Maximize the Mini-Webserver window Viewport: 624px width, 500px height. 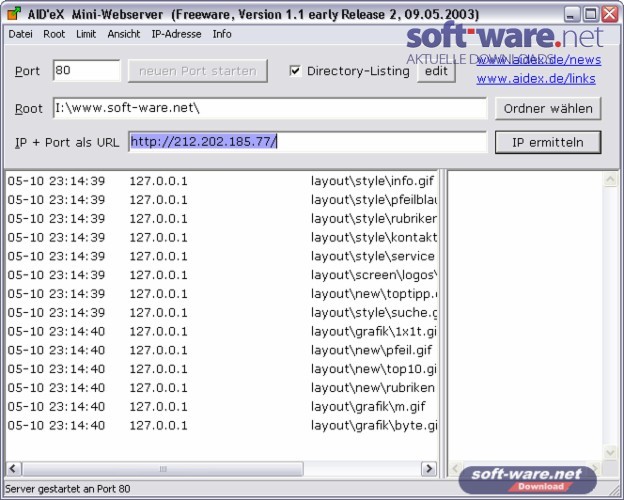click(591, 15)
